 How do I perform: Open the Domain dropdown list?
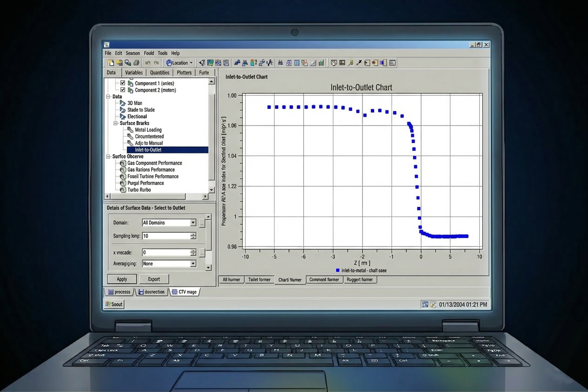pos(193,223)
